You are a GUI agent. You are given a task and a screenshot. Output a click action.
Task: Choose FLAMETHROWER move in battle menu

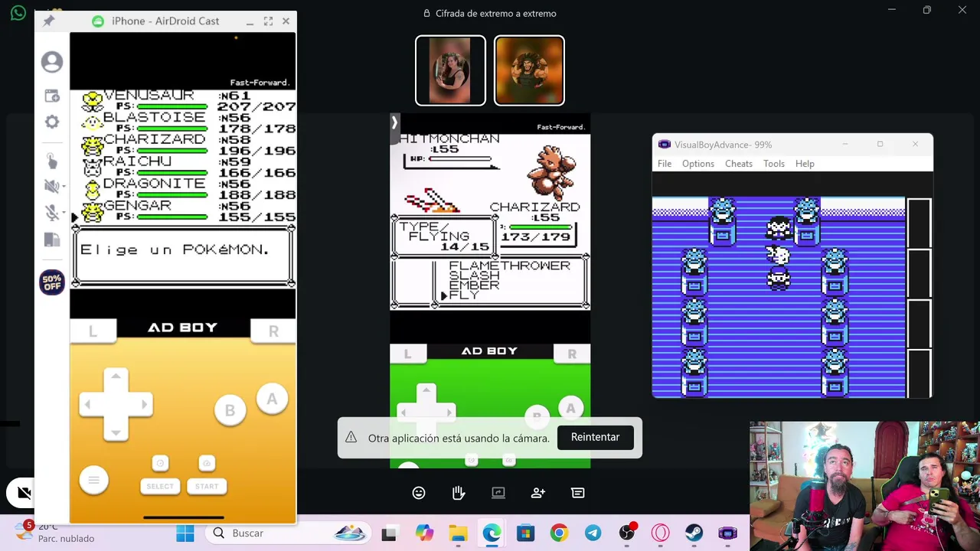[x=509, y=266]
